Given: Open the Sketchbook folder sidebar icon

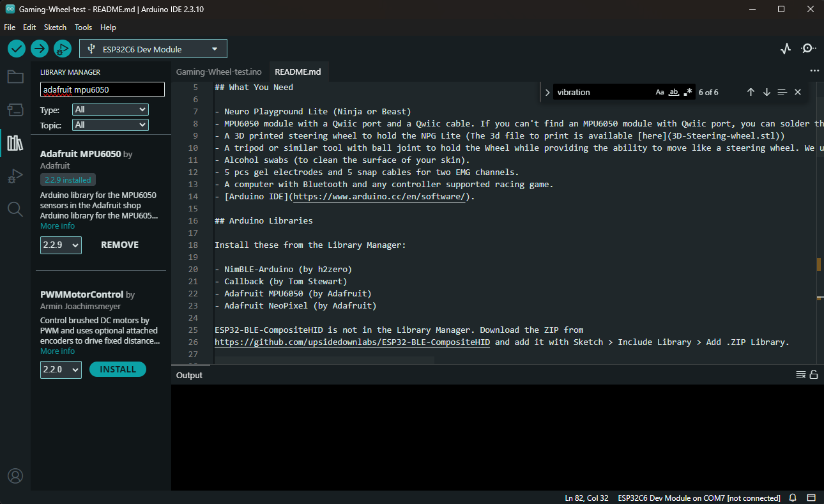Looking at the screenshot, I should click(x=15, y=77).
